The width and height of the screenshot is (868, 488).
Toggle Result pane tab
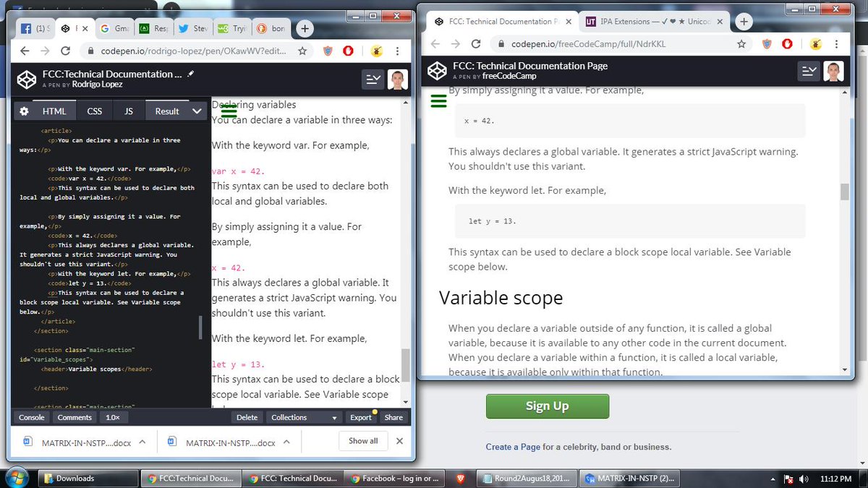pyautogui.click(x=167, y=111)
